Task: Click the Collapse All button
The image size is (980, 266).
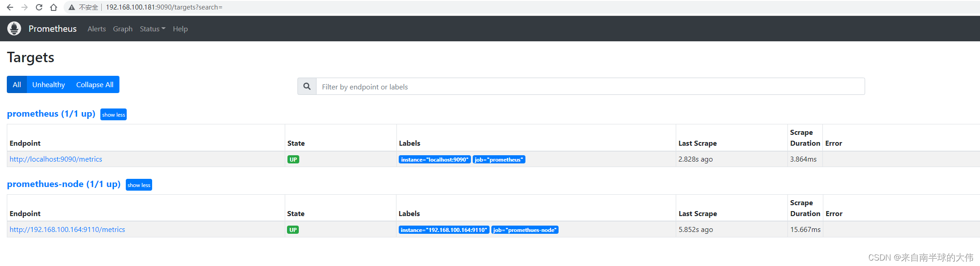Action: point(95,84)
